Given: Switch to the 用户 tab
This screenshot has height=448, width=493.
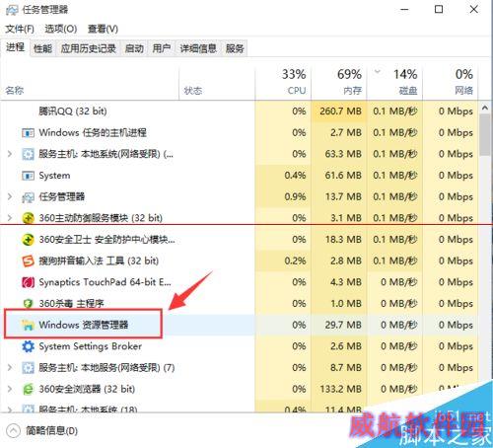Looking at the screenshot, I should [x=162, y=48].
